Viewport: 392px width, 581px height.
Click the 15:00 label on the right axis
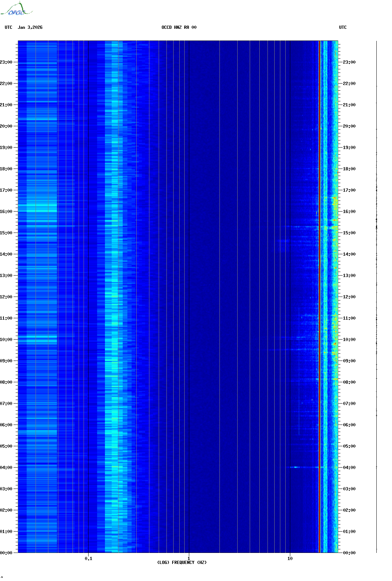tap(349, 233)
